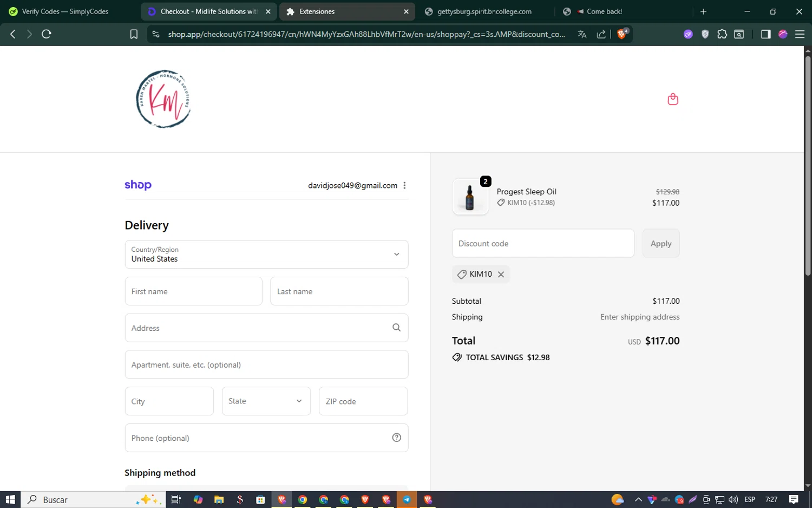Image resolution: width=812 pixels, height=508 pixels.
Task: Click the Apply discount button
Action: pos(661,243)
